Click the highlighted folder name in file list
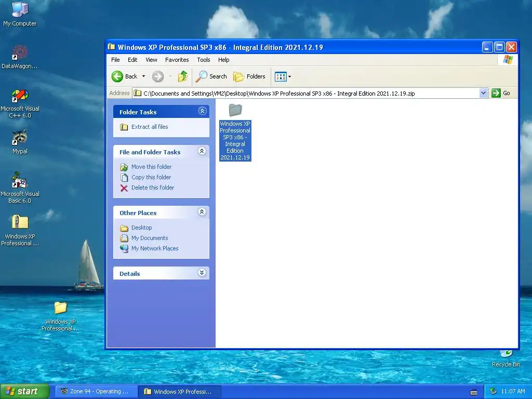Viewport: 532px width, 399px height. (235, 140)
